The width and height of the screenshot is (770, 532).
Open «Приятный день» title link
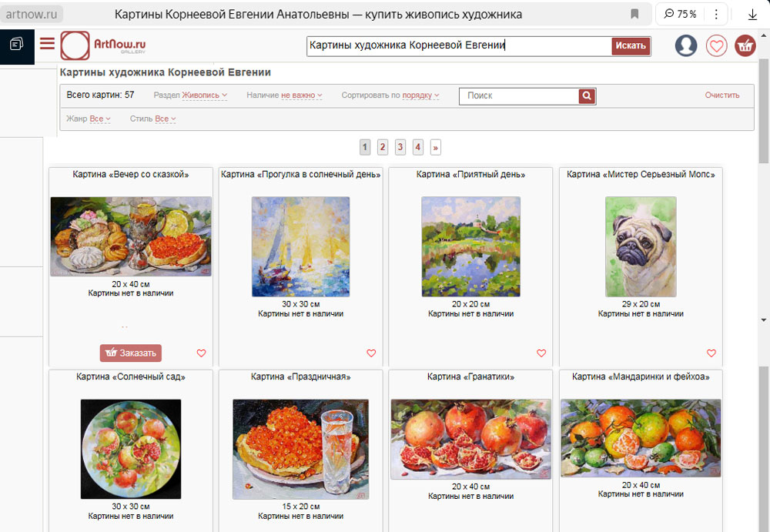(x=470, y=175)
